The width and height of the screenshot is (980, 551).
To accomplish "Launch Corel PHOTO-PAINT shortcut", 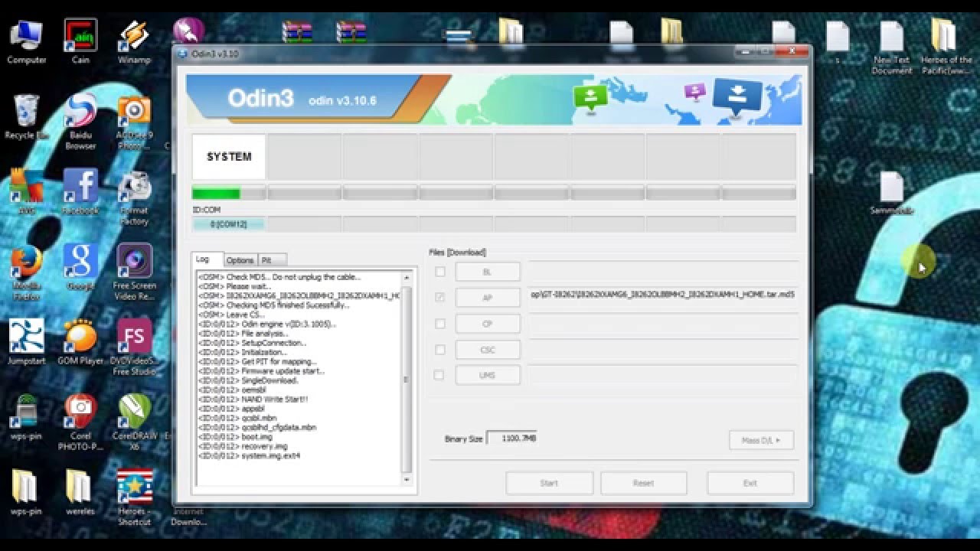I will pyautogui.click(x=80, y=422).
